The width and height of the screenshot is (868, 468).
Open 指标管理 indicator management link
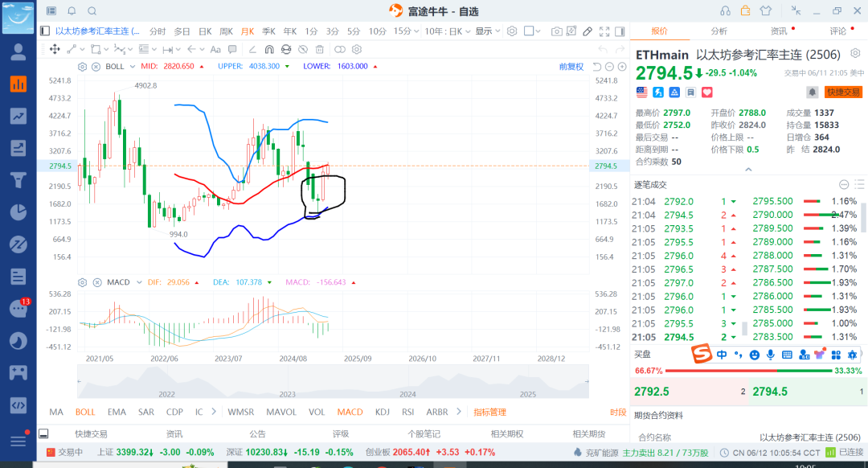(x=490, y=412)
